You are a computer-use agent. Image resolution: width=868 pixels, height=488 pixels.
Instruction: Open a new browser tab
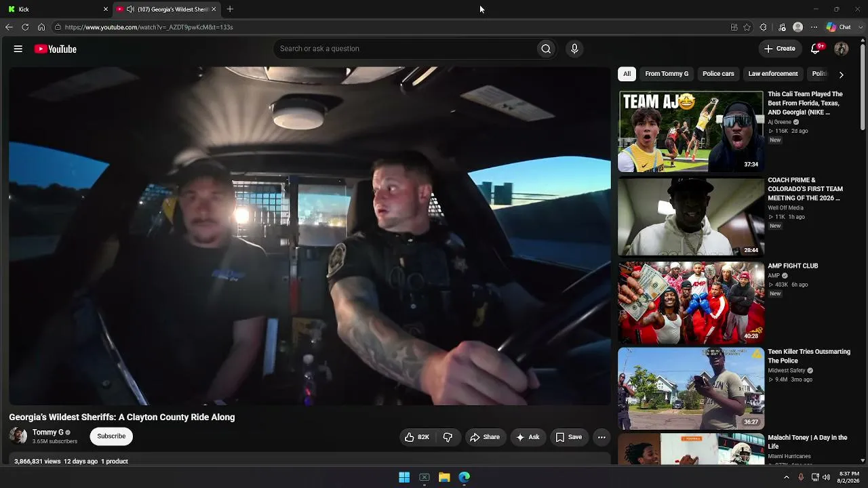tap(230, 9)
